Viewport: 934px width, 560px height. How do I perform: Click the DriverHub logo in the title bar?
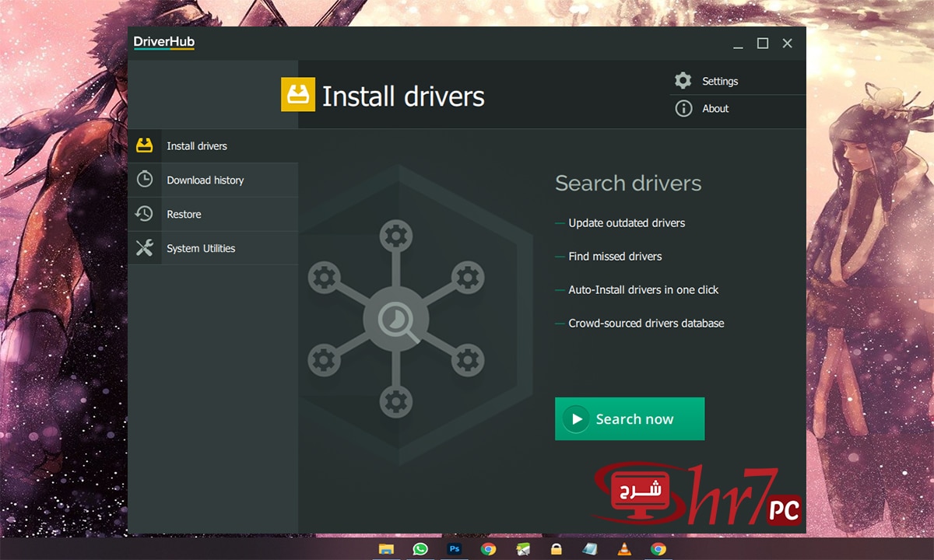coord(163,43)
